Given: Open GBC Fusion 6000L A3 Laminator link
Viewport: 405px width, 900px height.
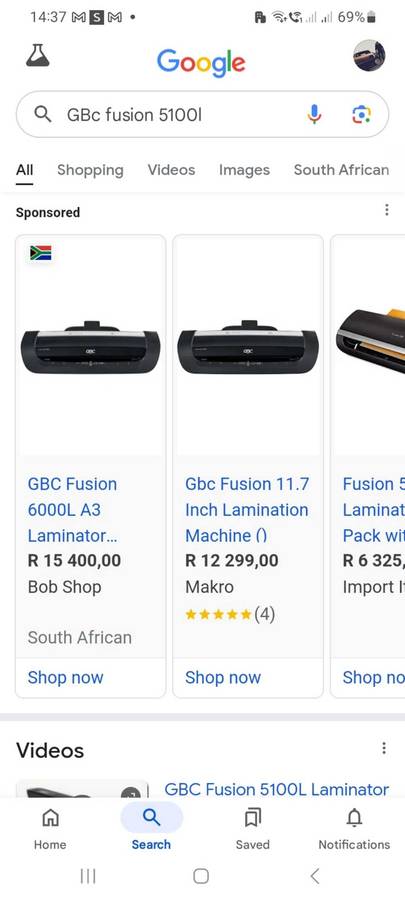Looking at the screenshot, I should [x=72, y=510].
